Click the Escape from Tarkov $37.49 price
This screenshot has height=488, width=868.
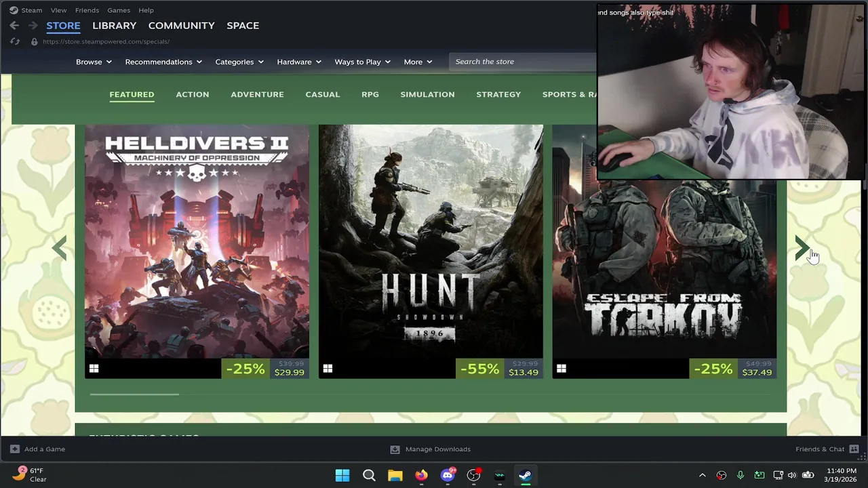(x=757, y=372)
